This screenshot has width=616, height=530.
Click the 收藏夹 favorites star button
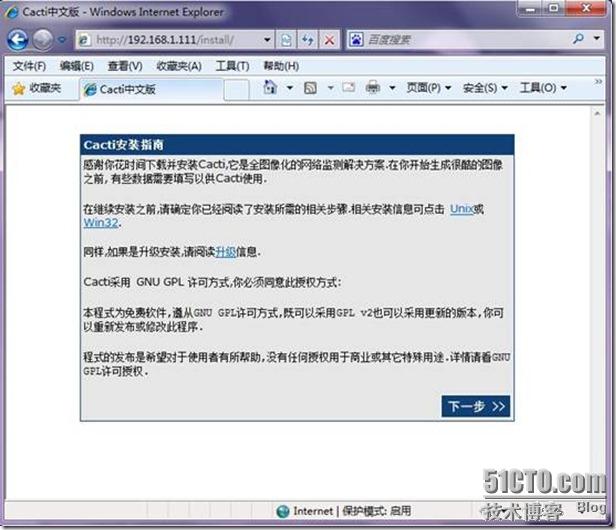pyautogui.click(x=37, y=88)
